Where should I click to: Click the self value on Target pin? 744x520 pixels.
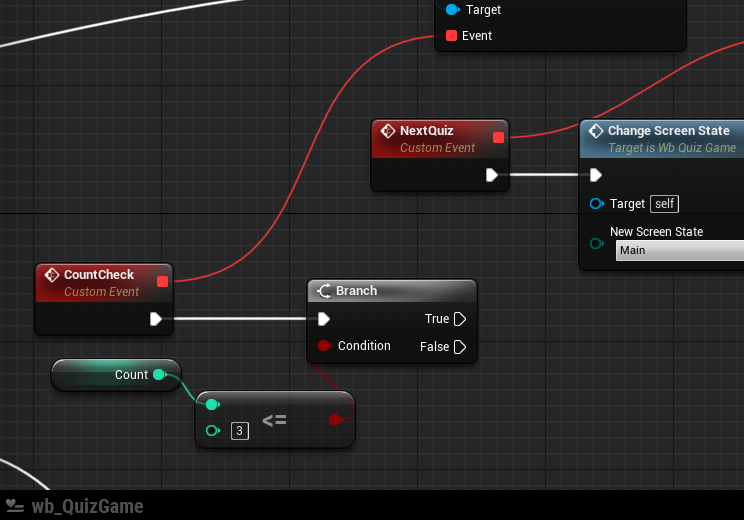[664, 204]
